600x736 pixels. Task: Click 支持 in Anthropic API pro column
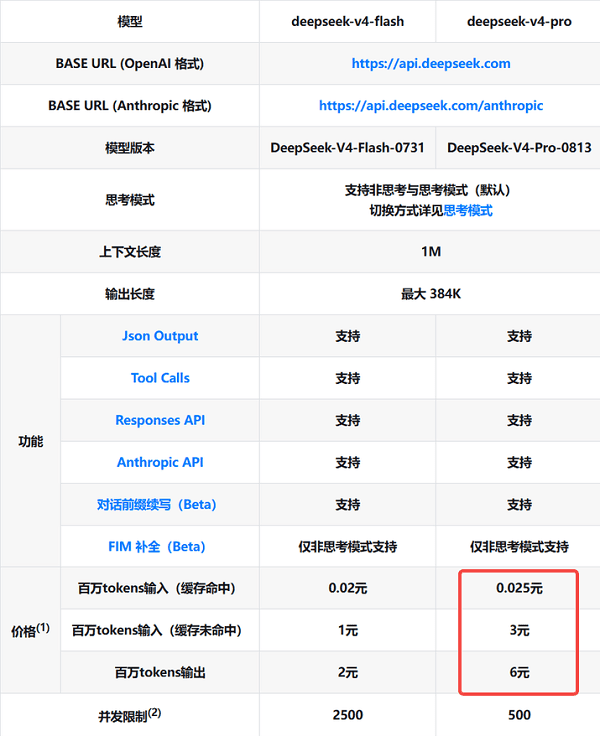(x=519, y=462)
